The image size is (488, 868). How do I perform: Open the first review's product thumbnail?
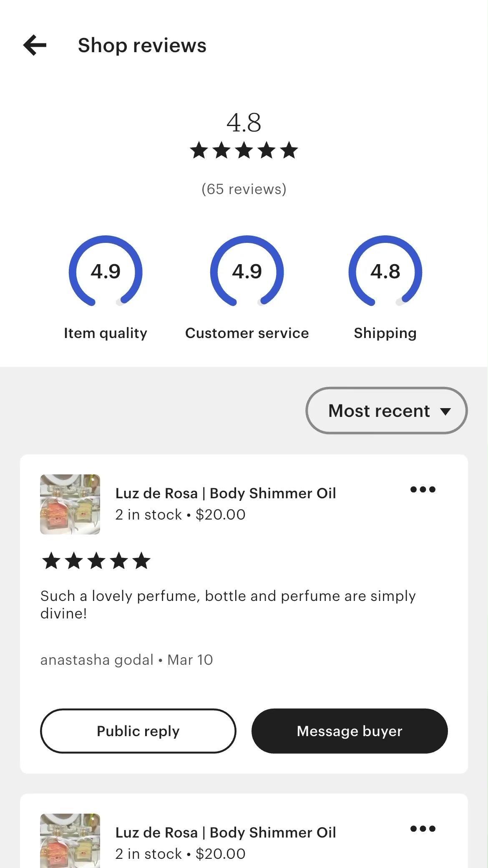(x=70, y=504)
